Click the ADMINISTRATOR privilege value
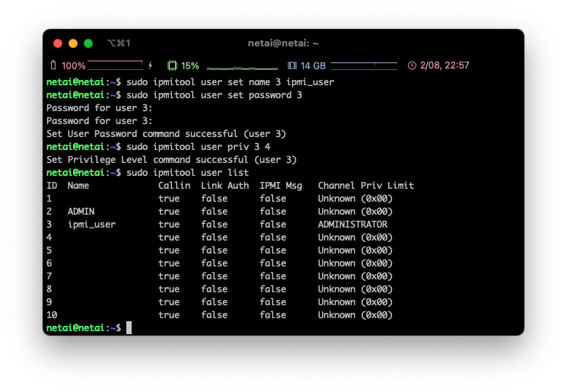567x392 pixels. click(x=352, y=225)
